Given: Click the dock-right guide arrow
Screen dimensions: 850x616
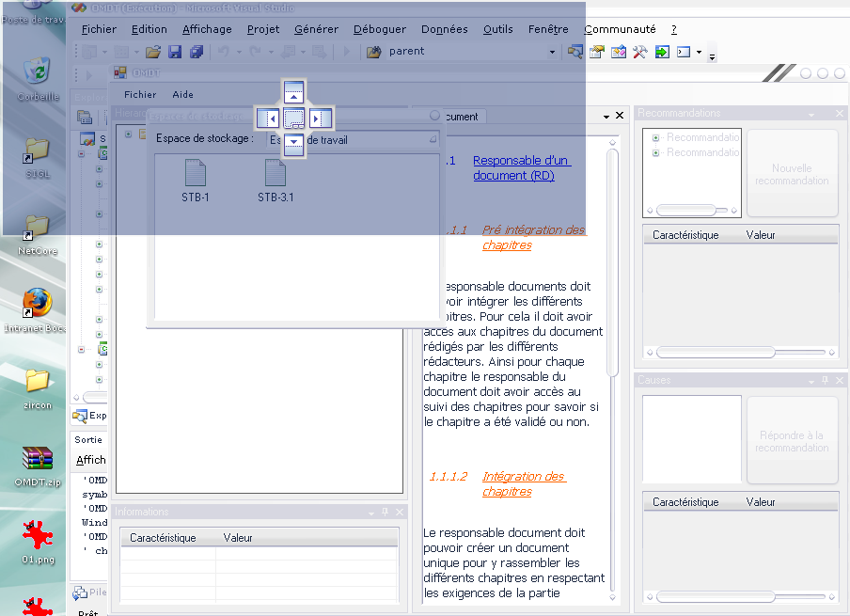Looking at the screenshot, I should (320, 118).
